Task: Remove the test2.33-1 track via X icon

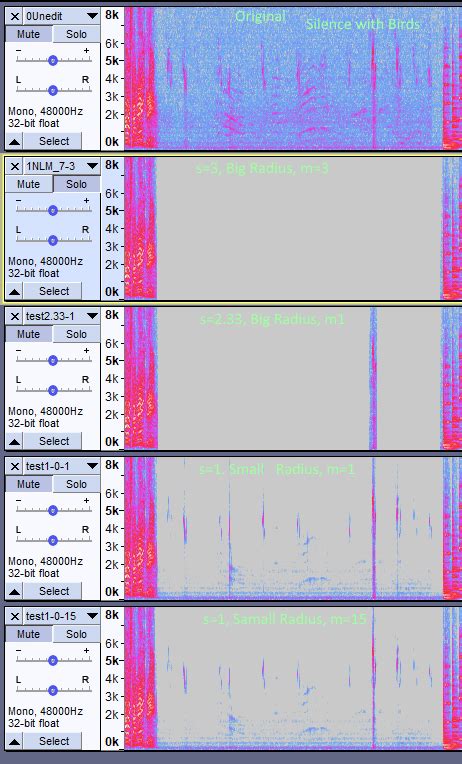Action: [15, 316]
